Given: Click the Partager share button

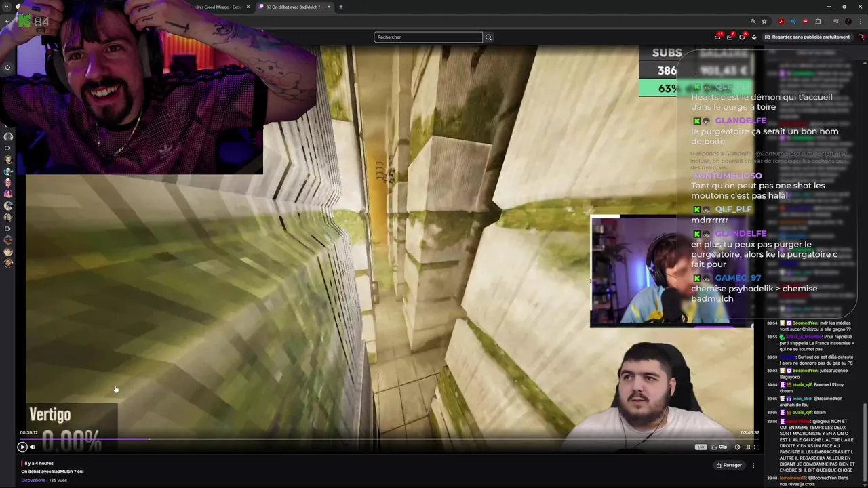Looking at the screenshot, I should pyautogui.click(x=729, y=465).
